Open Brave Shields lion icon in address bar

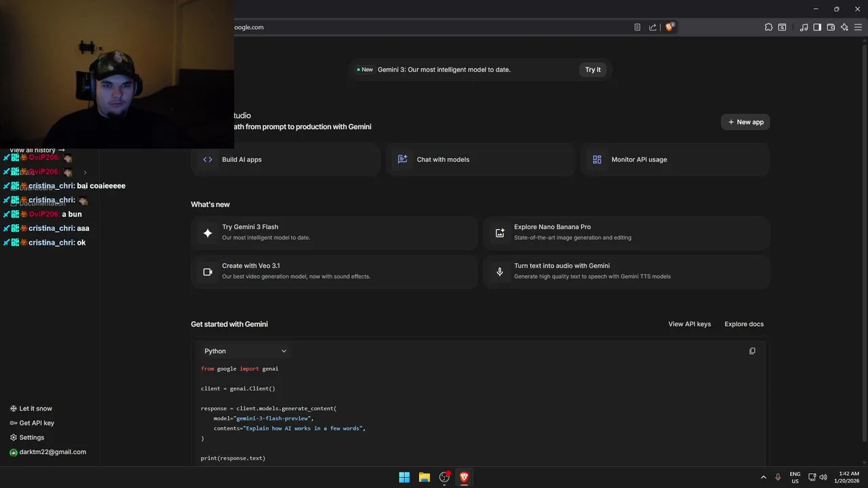coord(669,27)
